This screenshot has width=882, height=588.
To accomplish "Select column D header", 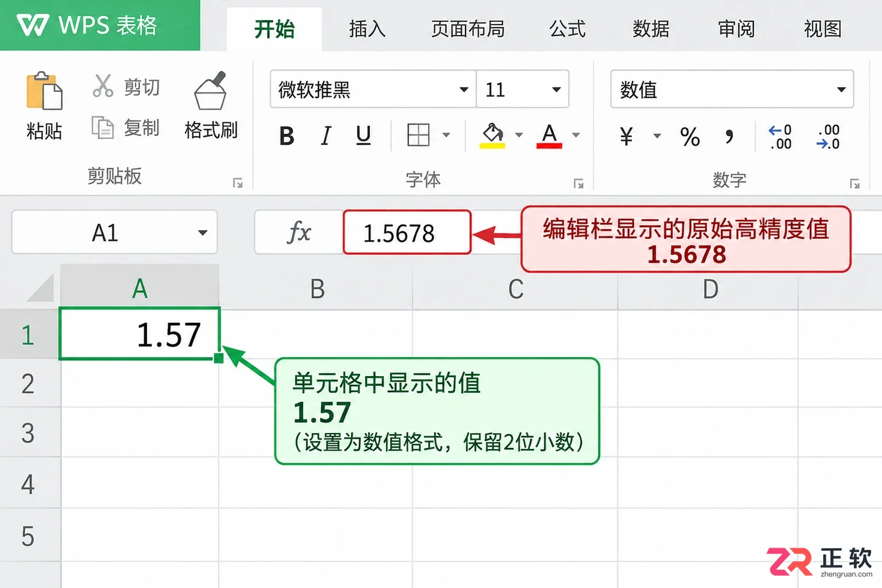I will (709, 288).
